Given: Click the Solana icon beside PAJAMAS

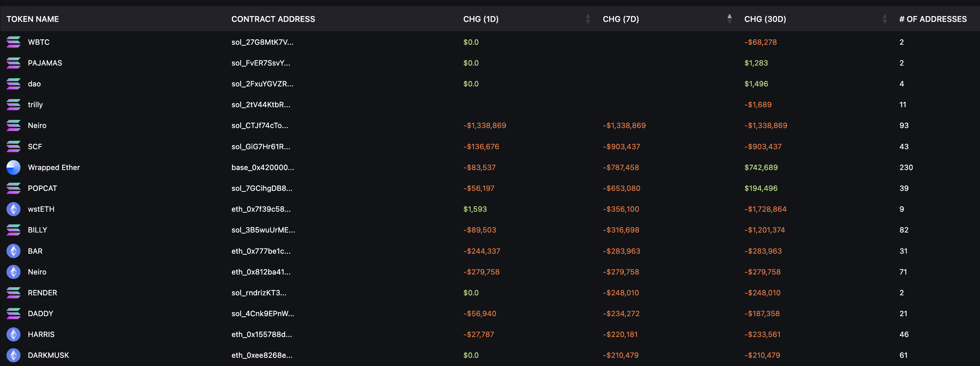Looking at the screenshot, I should (x=14, y=63).
